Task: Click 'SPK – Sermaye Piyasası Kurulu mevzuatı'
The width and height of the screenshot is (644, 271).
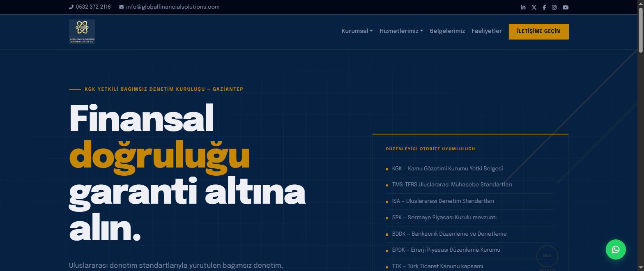Action: click(444, 218)
